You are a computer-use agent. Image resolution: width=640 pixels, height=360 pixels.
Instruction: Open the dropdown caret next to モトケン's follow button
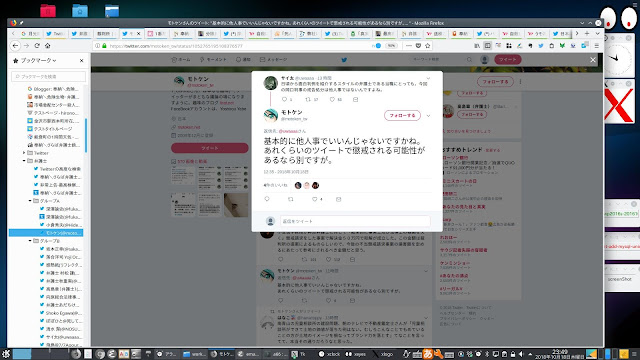pos(428,116)
